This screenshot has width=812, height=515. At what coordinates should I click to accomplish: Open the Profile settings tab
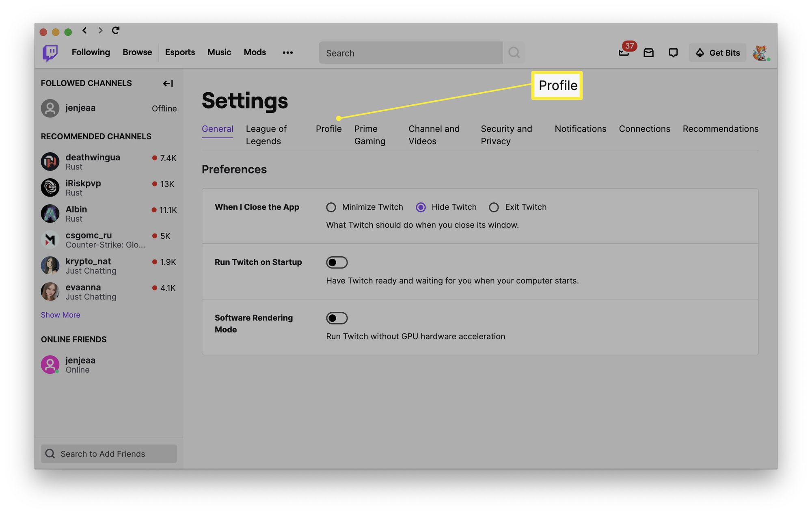(x=329, y=129)
